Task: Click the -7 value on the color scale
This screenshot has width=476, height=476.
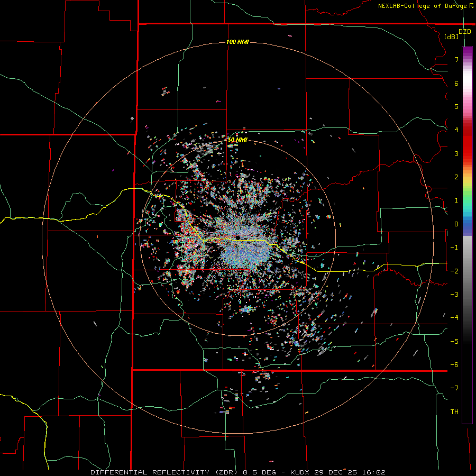Action: click(x=454, y=388)
